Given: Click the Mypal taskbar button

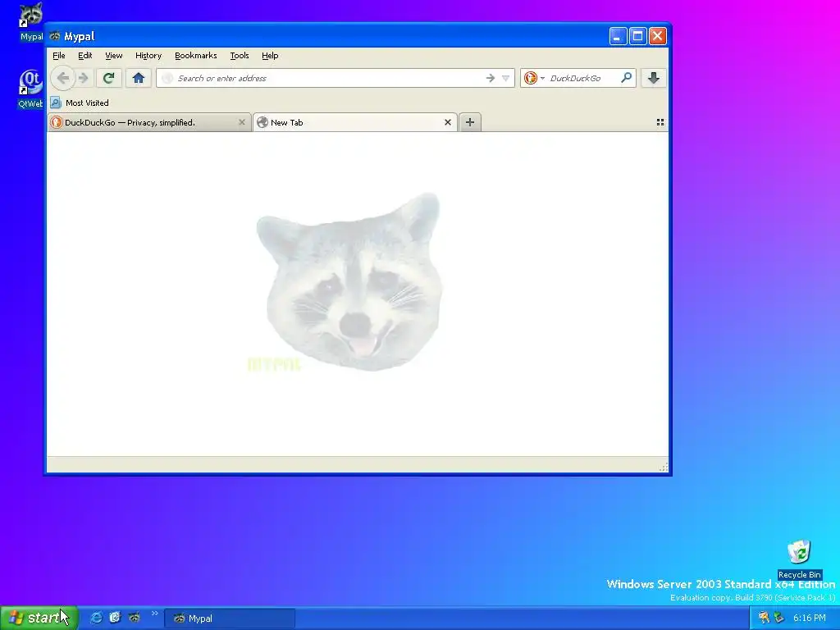Looking at the screenshot, I should 230,619.
